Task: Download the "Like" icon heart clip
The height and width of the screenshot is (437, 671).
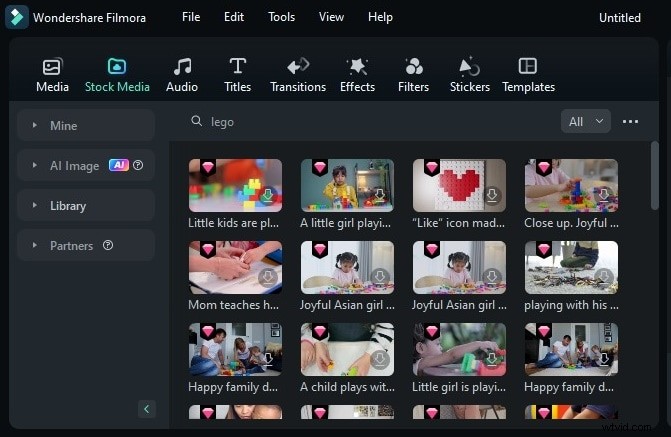Action: pos(491,196)
